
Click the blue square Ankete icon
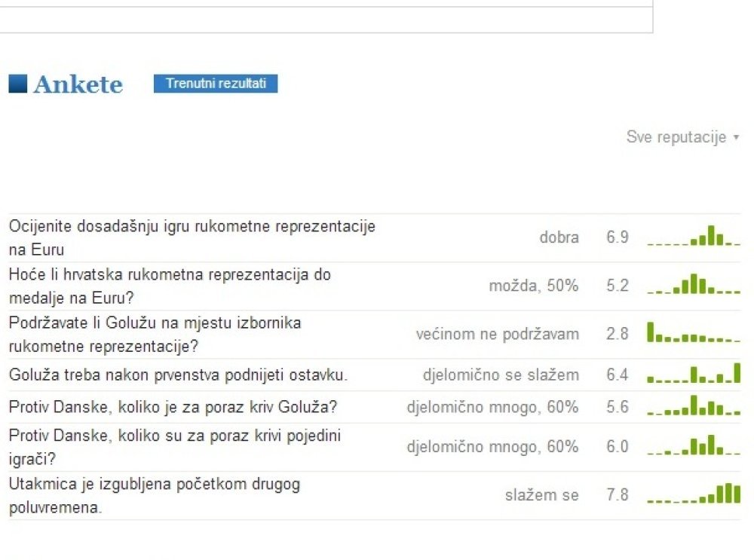pos(17,84)
